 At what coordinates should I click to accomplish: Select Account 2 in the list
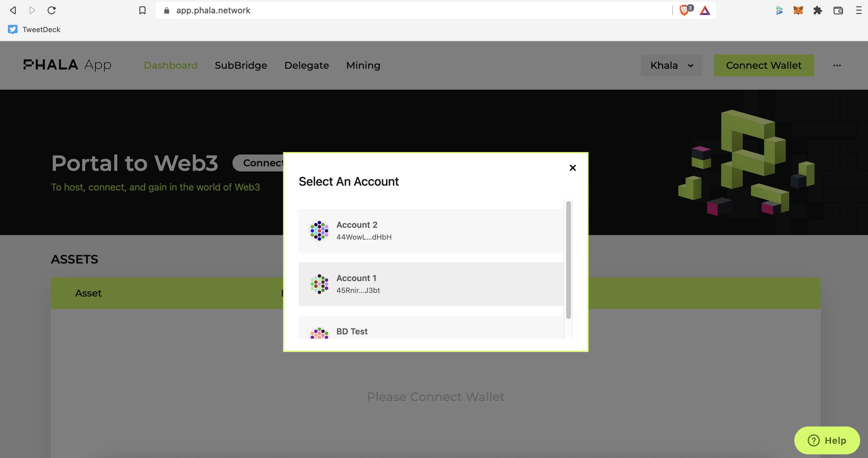pyautogui.click(x=431, y=231)
